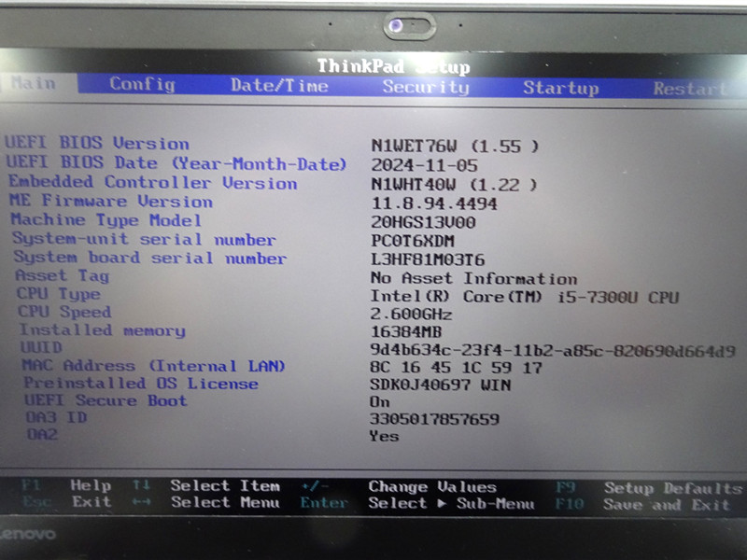Viewport: 747px width, 560px height.
Task: Click the up-down arrows key icon
Action: click(x=142, y=485)
